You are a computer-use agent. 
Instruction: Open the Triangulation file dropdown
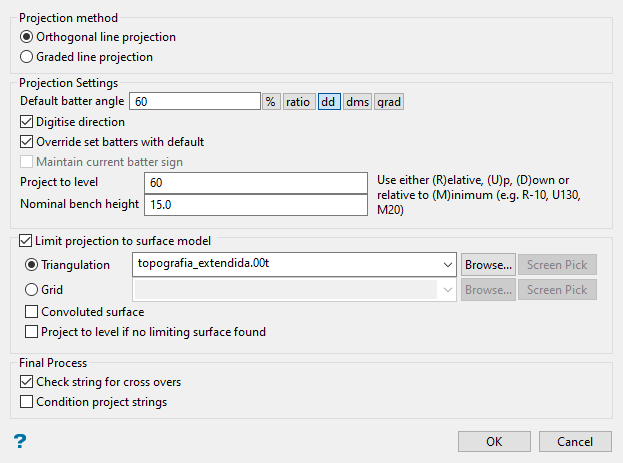[446, 264]
